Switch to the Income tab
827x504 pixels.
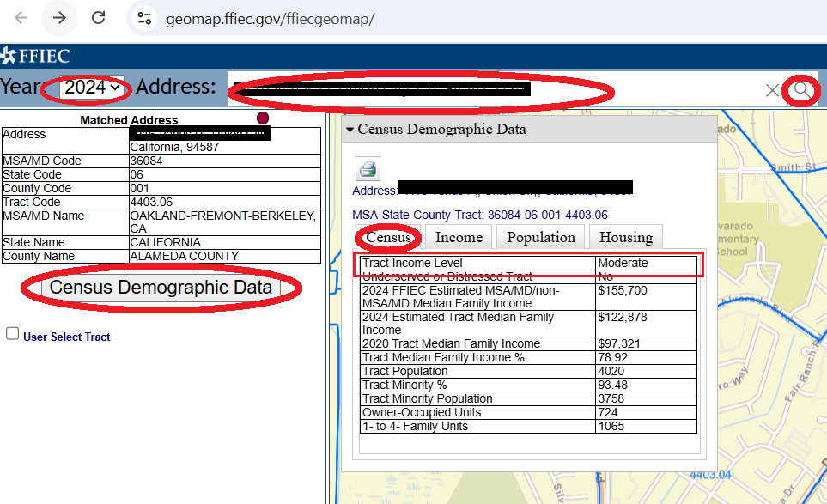(x=459, y=237)
